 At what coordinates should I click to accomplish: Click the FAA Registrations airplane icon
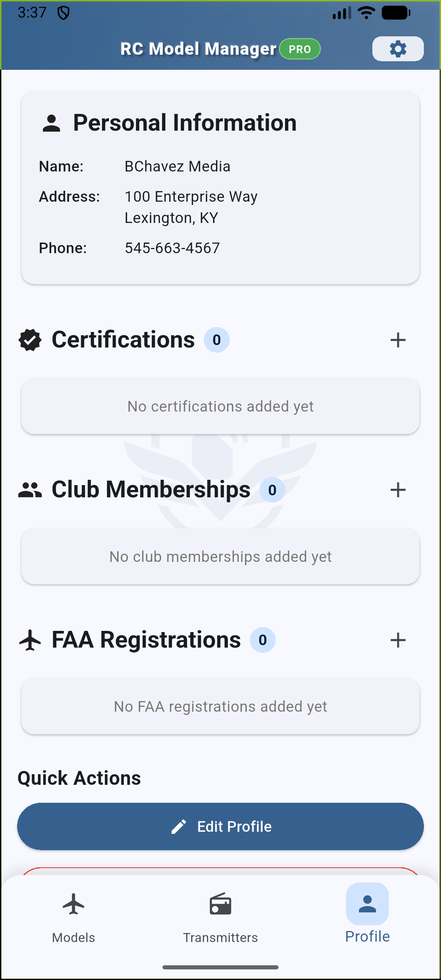click(30, 640)
